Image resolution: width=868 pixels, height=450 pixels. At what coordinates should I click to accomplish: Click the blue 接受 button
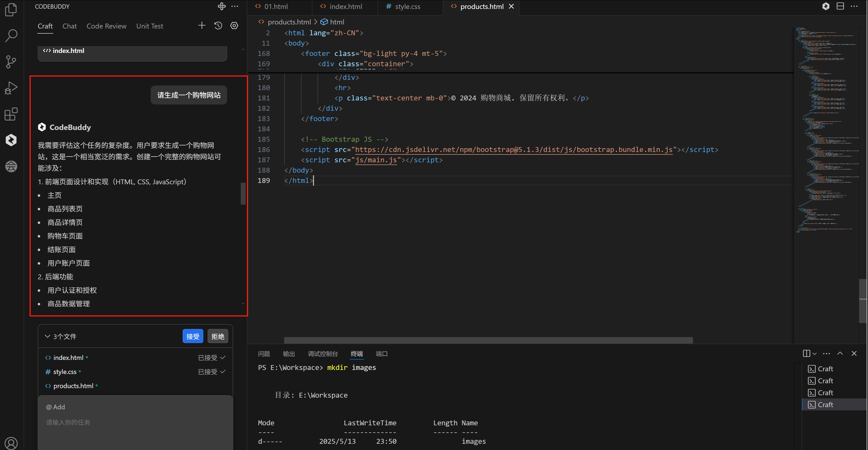193,336
